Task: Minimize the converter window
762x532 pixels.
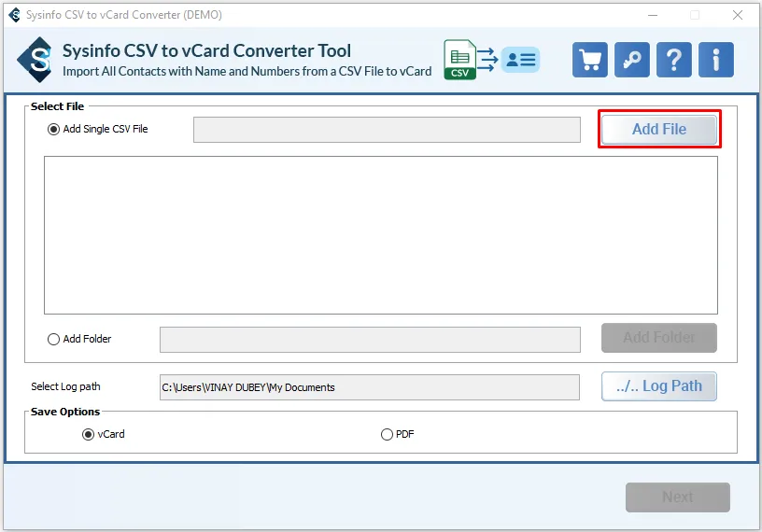Action: pyautogui.click(x=653, y=15)
